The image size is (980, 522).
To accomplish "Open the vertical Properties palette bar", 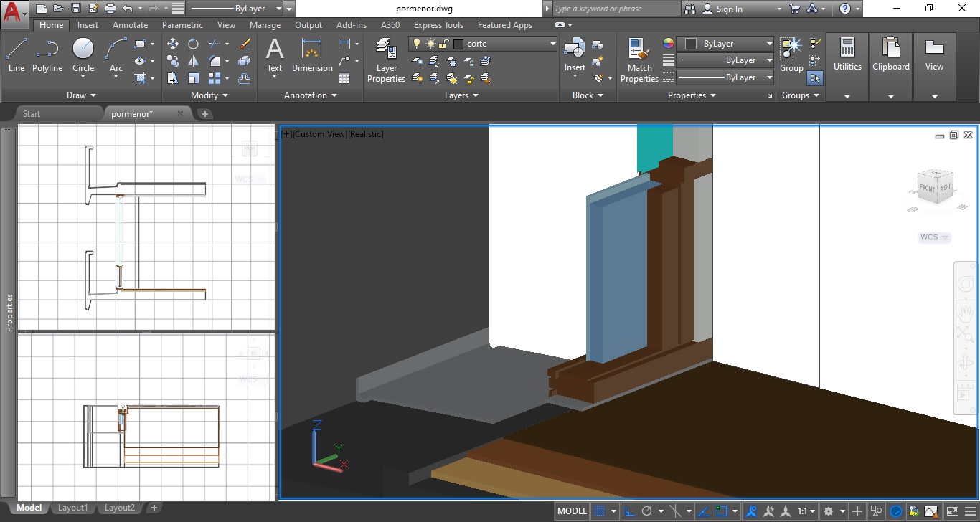I will 9,311.
